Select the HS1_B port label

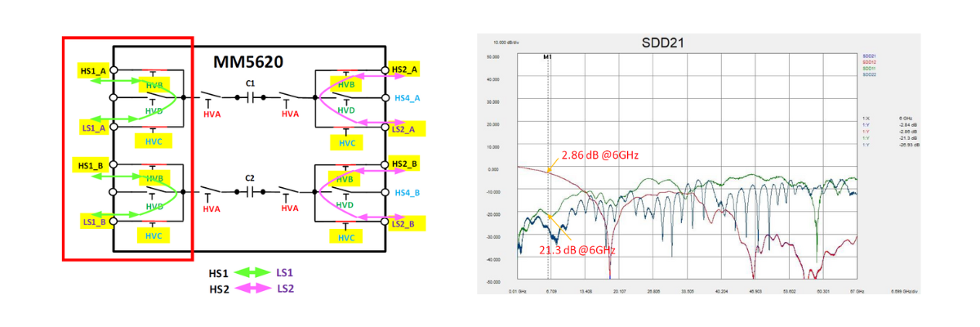(89, 166)
